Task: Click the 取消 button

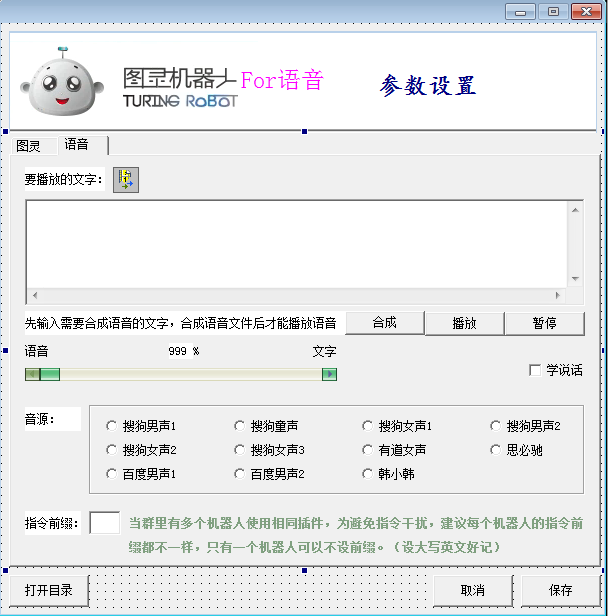Action: [472, 590]
